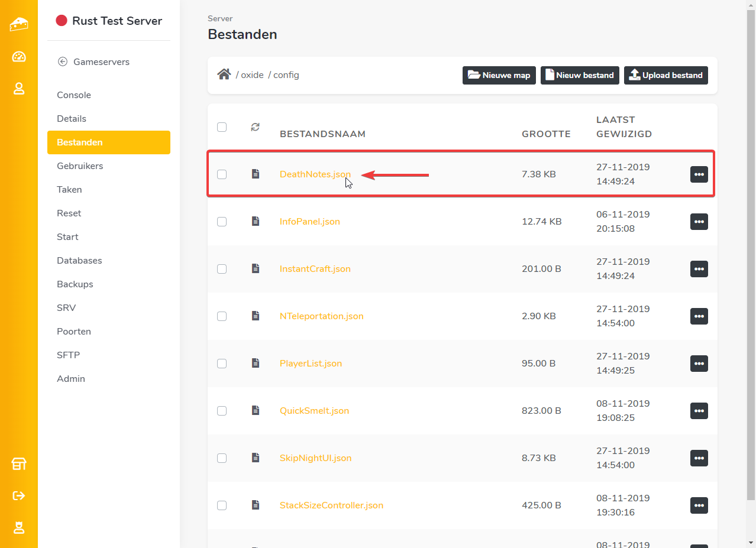Click the Nieuwe map button
Viewport: 756px width, 548px height.
coord(499,75)
